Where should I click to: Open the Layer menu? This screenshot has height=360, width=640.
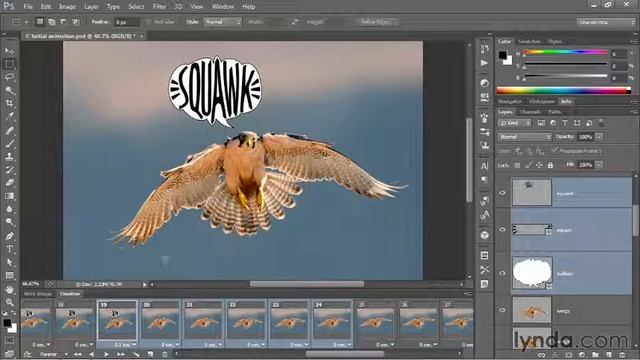coord(91,7)
